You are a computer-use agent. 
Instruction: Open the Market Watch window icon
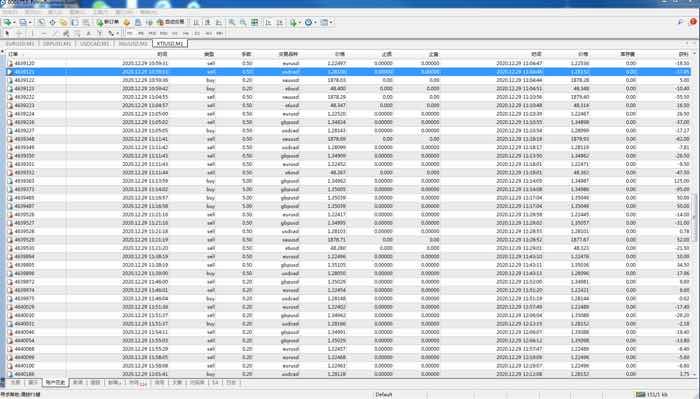pos(41,22)
